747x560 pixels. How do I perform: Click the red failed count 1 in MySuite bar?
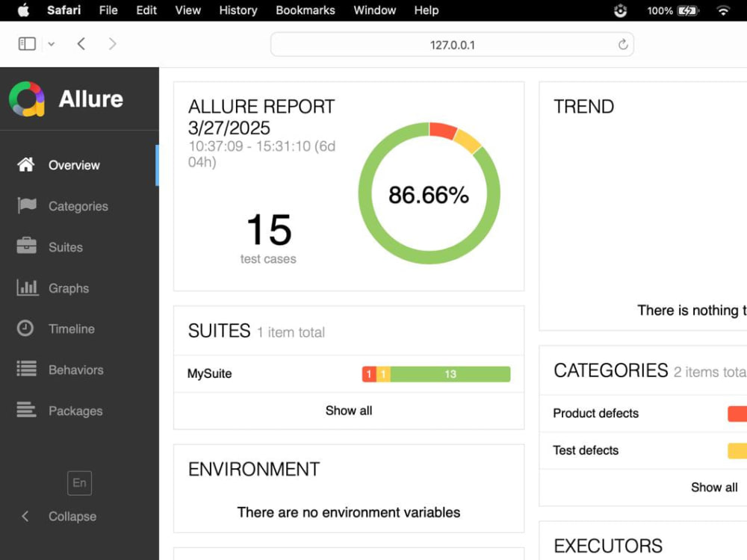369,374
